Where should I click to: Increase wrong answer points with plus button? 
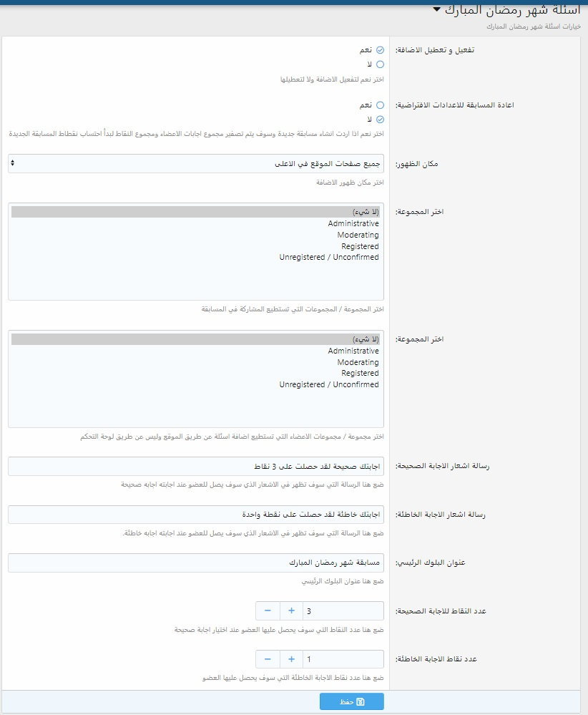pyautogui.click(x=291, y=659)
